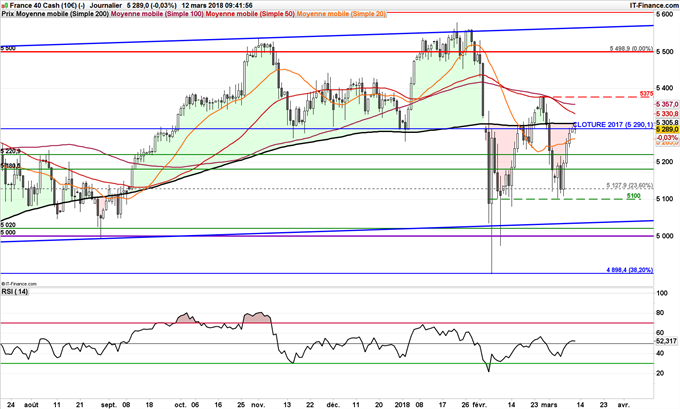
Task: Select Moyenne mobile (Simple 100) legend entry
Action: click(x=158, y=14)
